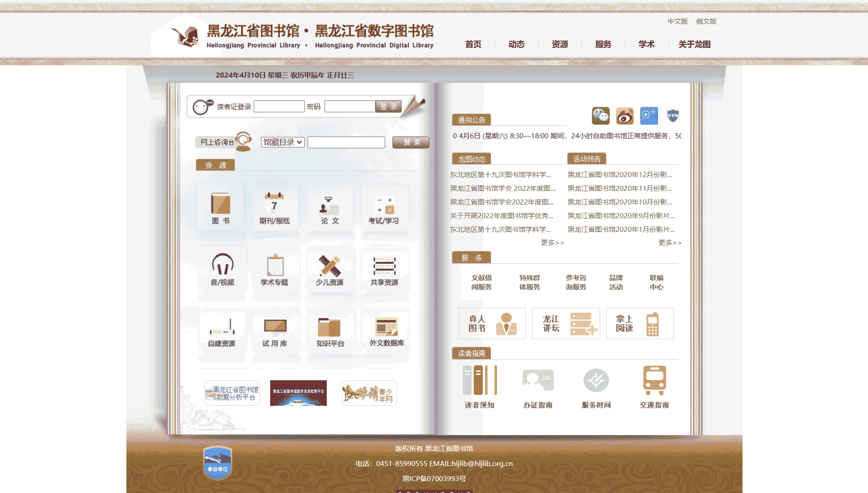The height and width of the screenshot is (493, 868).
Task: Click the 登录 login button
Action: click(x=389, y=106)
